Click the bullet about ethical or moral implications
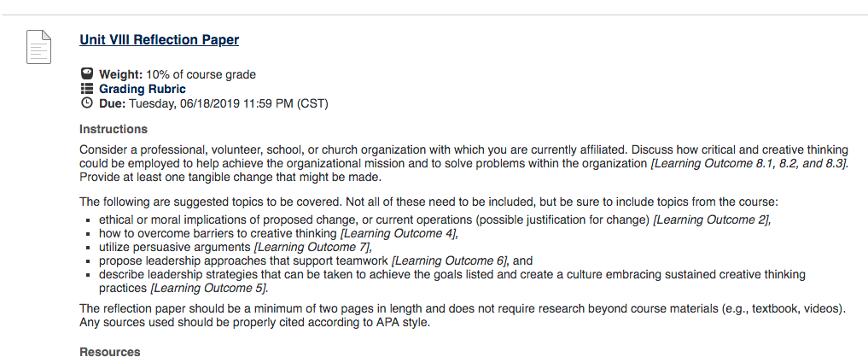The image size is (868, 357). coord(435,220)
